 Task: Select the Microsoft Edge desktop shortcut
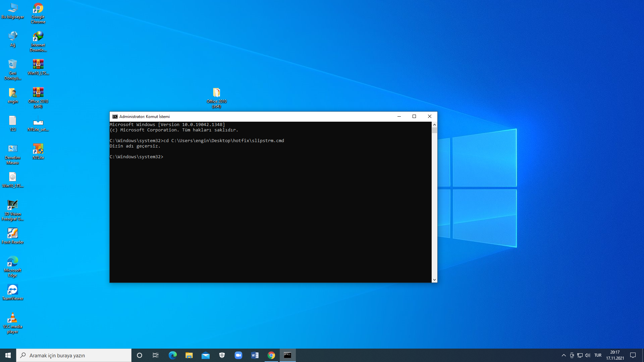13,267
